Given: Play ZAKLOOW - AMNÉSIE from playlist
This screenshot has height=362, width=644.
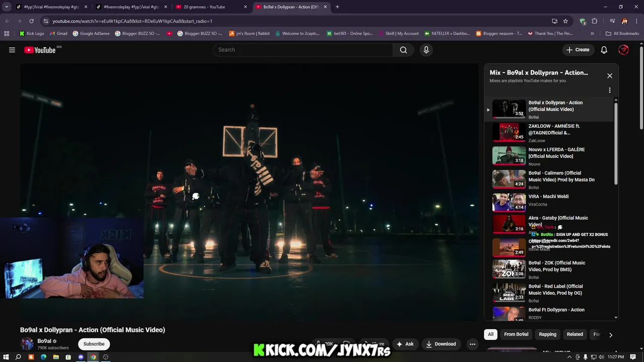Looking at the screenshot, I should [549, 133].
